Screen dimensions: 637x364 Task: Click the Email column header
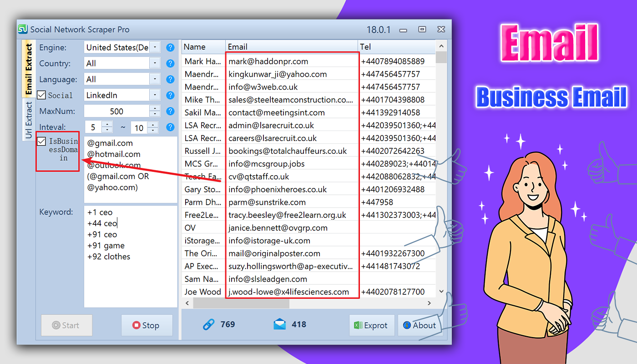coord(291,47)
